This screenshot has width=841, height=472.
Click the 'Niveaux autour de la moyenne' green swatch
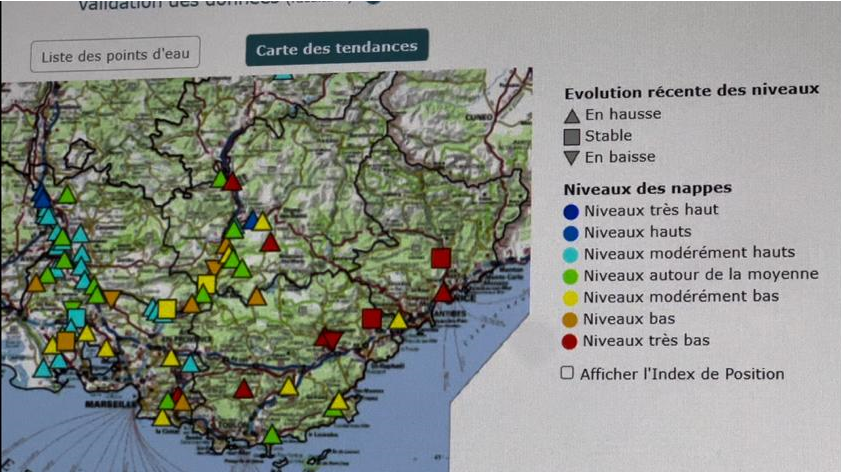tap(572, 275)
